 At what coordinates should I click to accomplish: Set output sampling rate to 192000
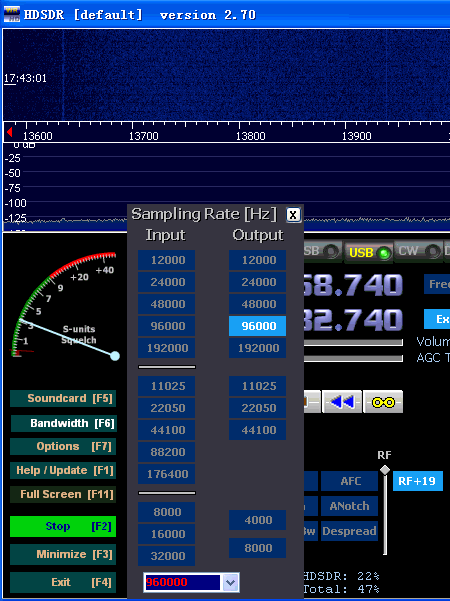pyautogui.click(x=258, y=348)
